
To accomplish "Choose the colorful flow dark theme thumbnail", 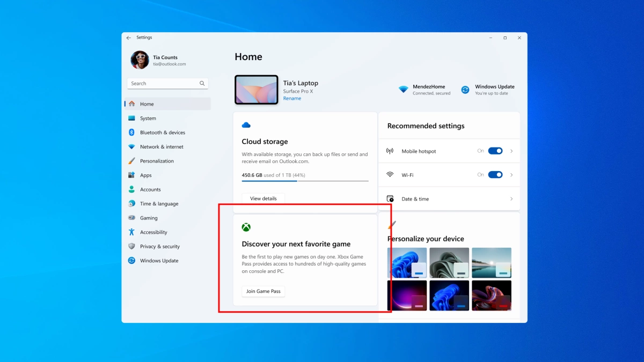I will click(x=492, y=295).
